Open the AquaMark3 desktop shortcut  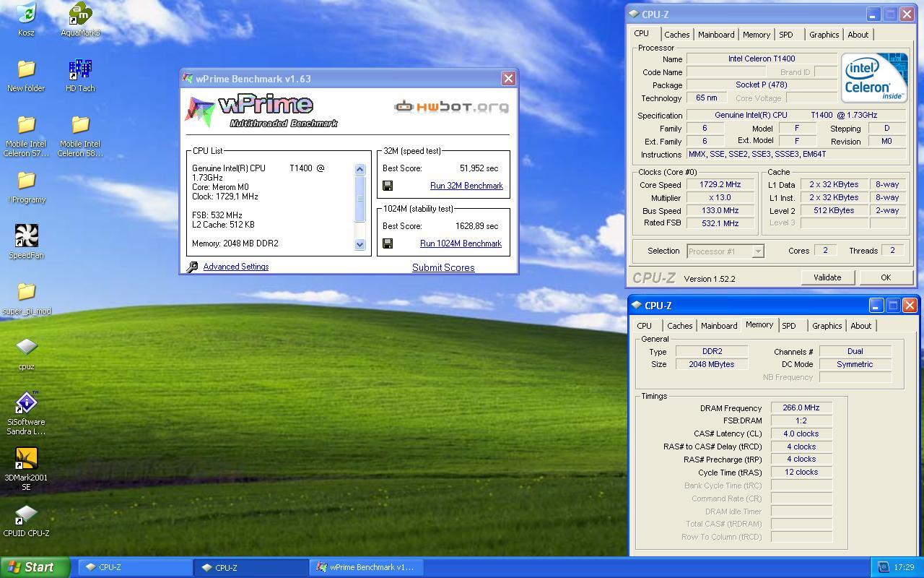pos(80,13)
